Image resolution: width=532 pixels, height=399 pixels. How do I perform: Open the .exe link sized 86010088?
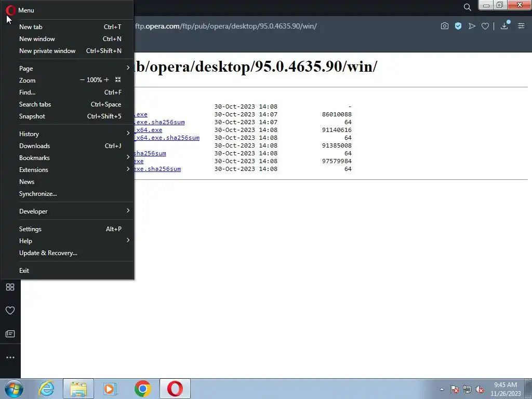coord(141,114)
